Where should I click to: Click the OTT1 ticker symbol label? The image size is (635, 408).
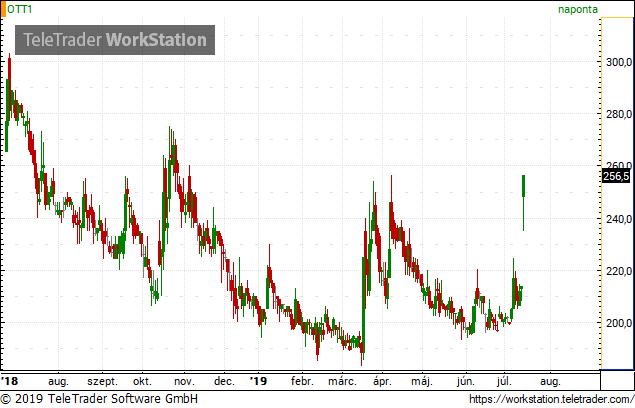tap(19, 9)
